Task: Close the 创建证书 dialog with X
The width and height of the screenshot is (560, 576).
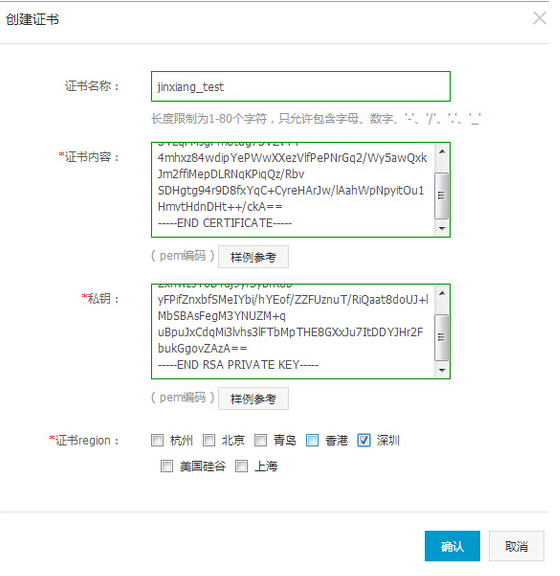Action: 539,18
